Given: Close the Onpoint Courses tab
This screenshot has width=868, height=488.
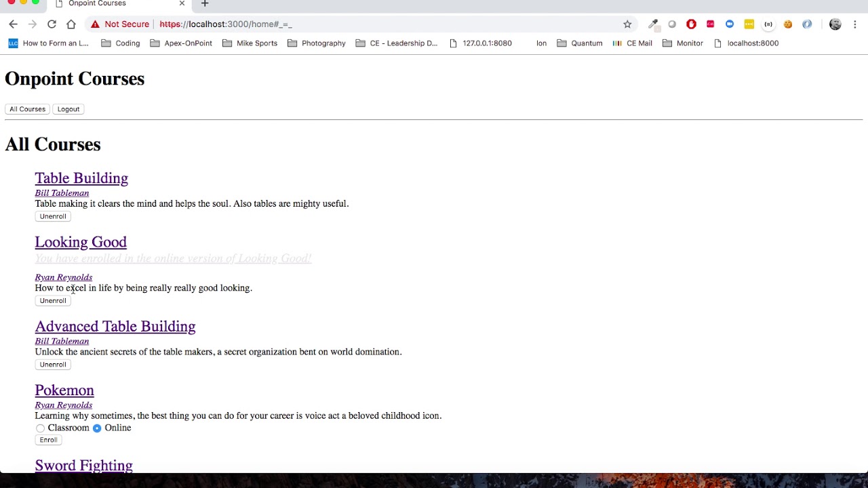Looking at the screenshot, I should 182,4.
